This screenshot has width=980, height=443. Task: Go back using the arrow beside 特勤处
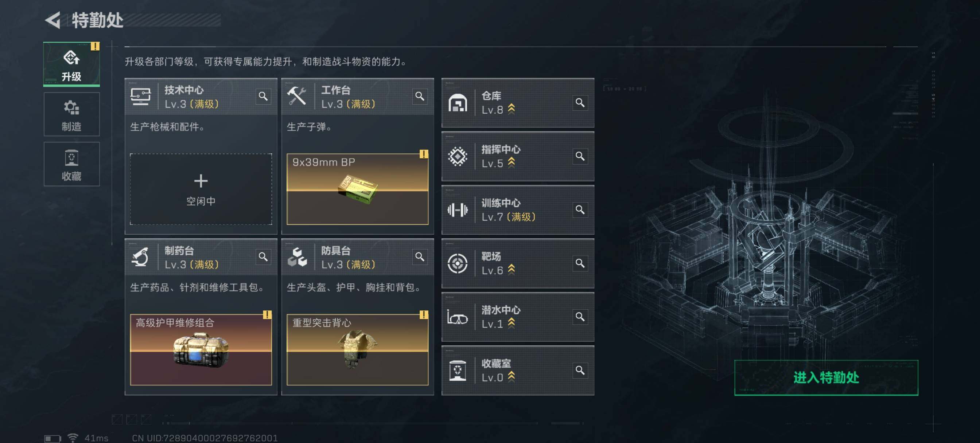tap(53, 20)
